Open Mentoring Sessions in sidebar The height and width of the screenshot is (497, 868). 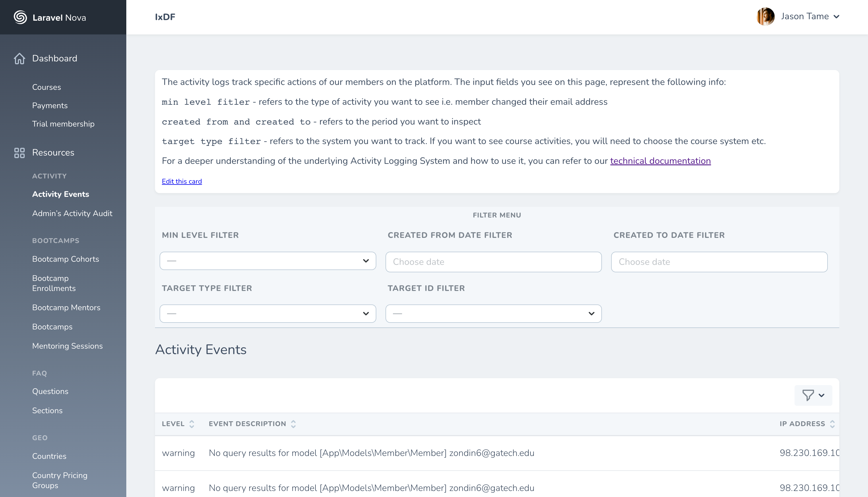[67, 346]
